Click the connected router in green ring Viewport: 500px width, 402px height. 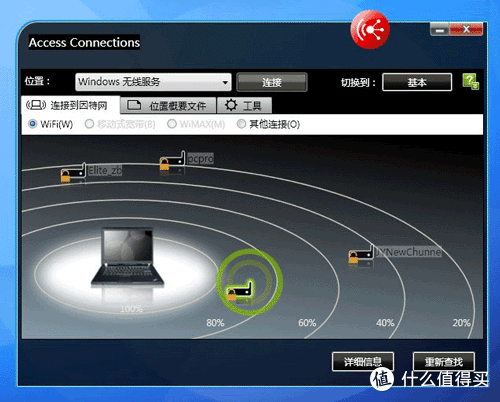coord(239,291)
